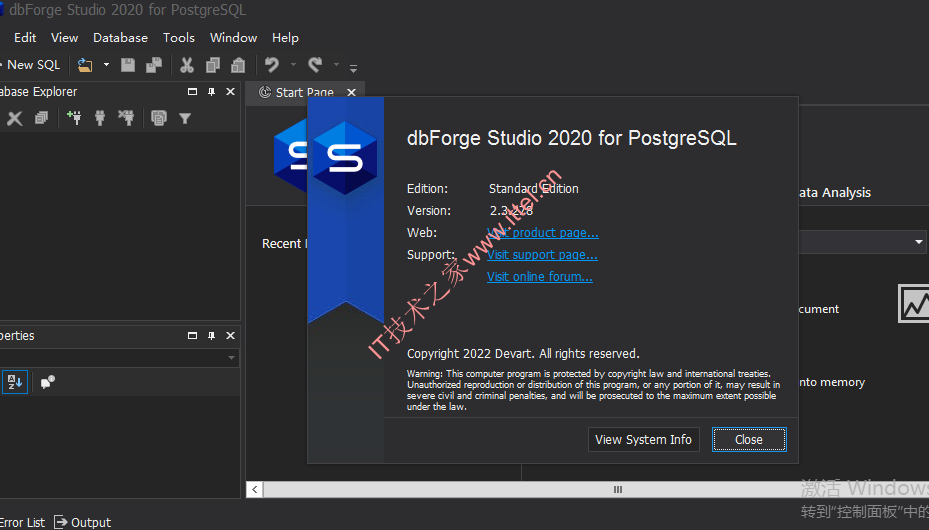Viewport: 929px width, 530px height.
Task: Expand the Open File dropdown arrow
Action: pos(107,65)
